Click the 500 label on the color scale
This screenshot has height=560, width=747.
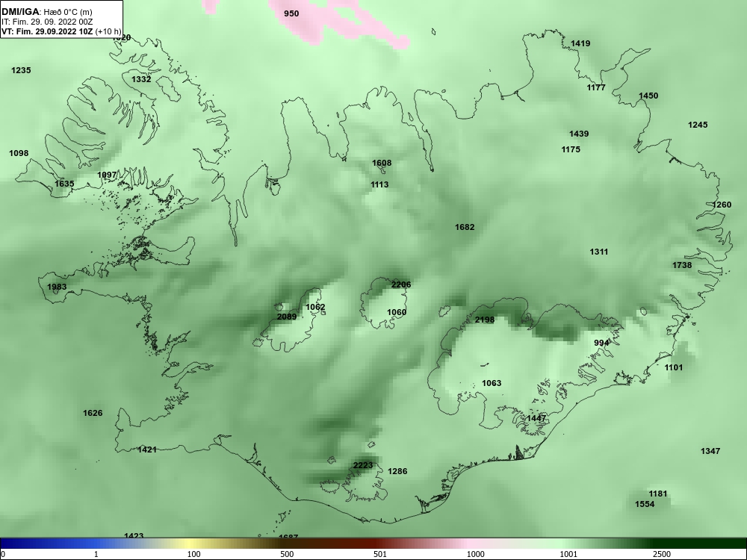tap(287, 554)
